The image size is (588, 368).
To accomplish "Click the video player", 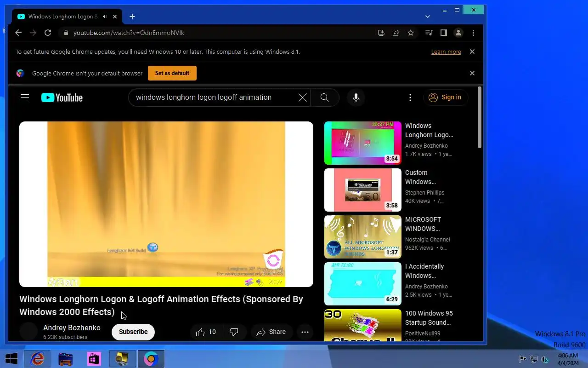I will click(x=166, y=204).
